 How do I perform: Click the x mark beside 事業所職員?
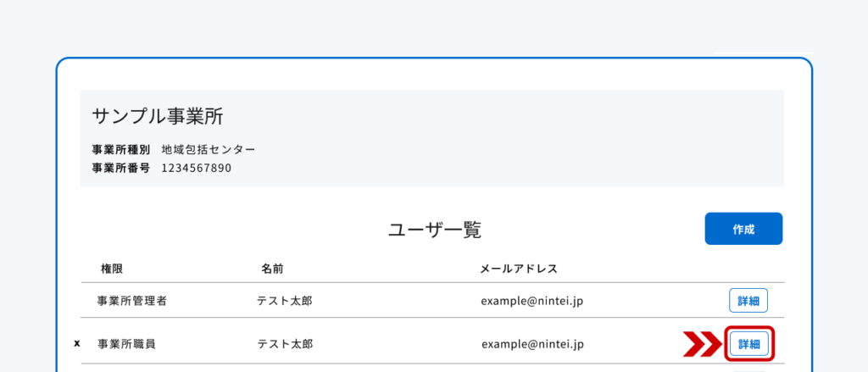pos(77,344)
